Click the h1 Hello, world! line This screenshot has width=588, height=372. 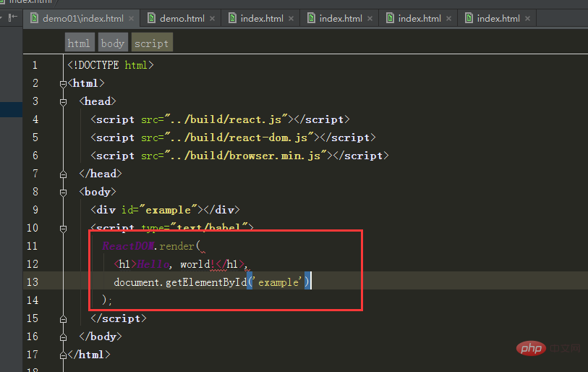[x=181, y=264]
